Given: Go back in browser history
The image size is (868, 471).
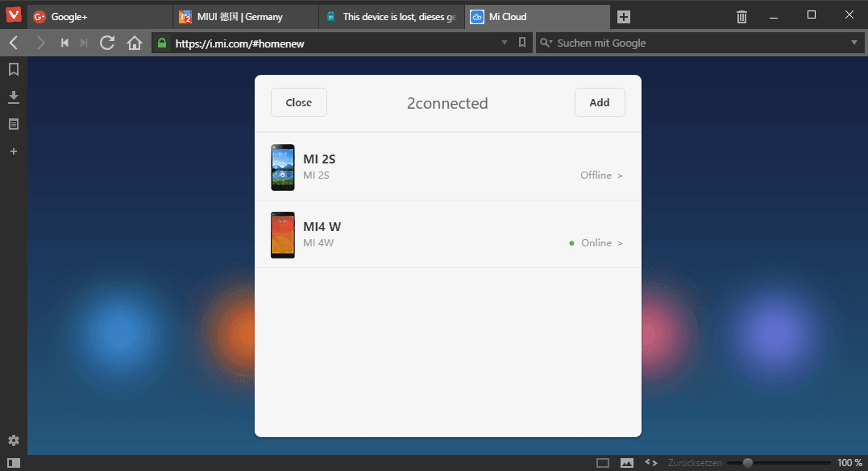Looking at the screenshot, I should 14,43.
